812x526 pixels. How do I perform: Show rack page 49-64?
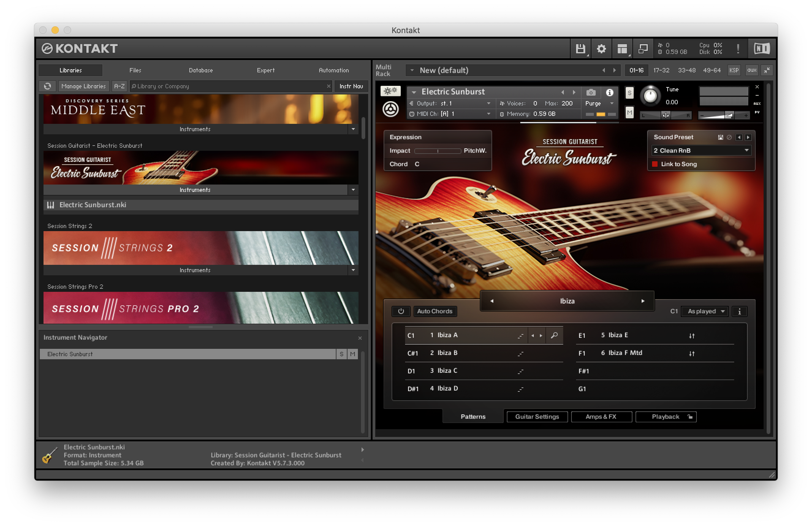click(712, 70)
